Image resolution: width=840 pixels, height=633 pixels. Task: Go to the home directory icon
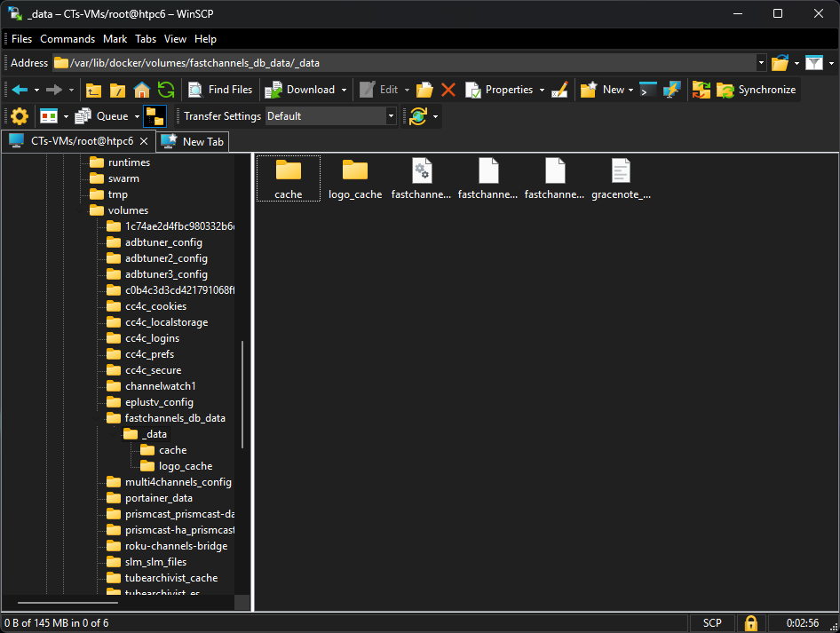click(142, 90)
